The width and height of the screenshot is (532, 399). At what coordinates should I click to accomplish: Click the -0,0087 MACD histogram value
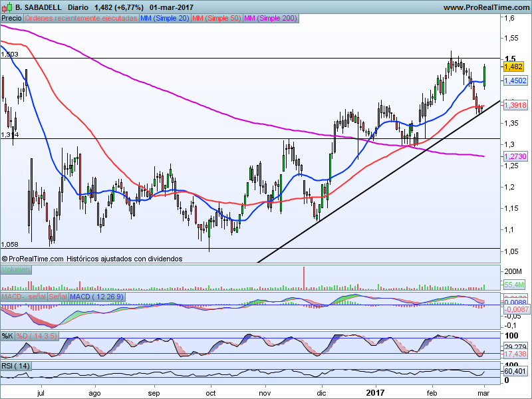coord(516,309)
